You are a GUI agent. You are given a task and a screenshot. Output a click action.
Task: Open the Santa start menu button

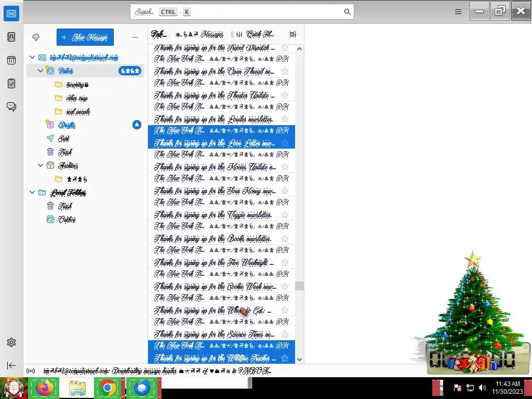click(14, 388)
